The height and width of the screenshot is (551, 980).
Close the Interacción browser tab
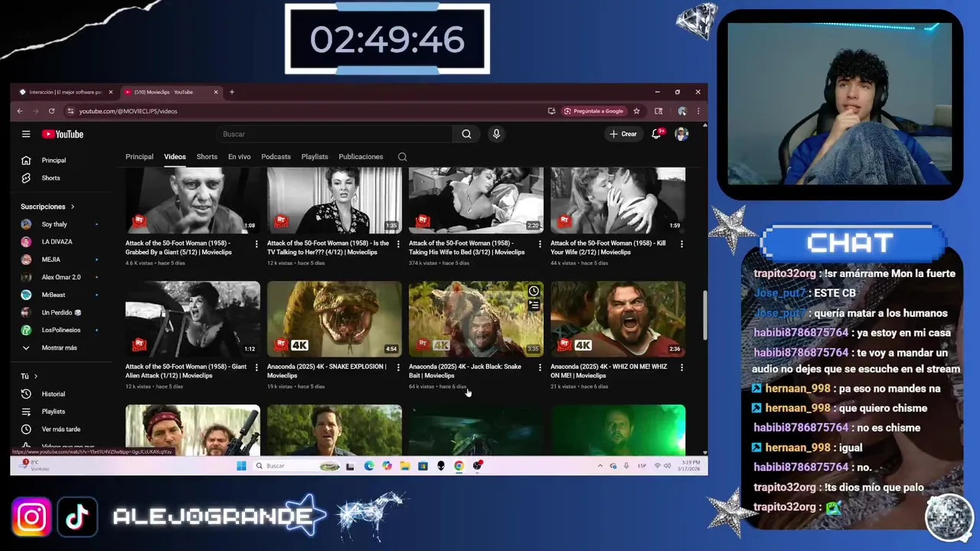click(x=110, y=92)
